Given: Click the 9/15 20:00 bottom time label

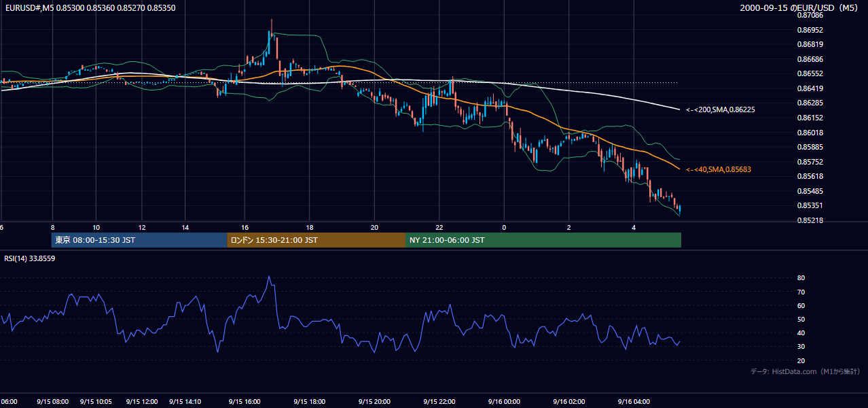Looking at the screenshot, I should point(374,402).
